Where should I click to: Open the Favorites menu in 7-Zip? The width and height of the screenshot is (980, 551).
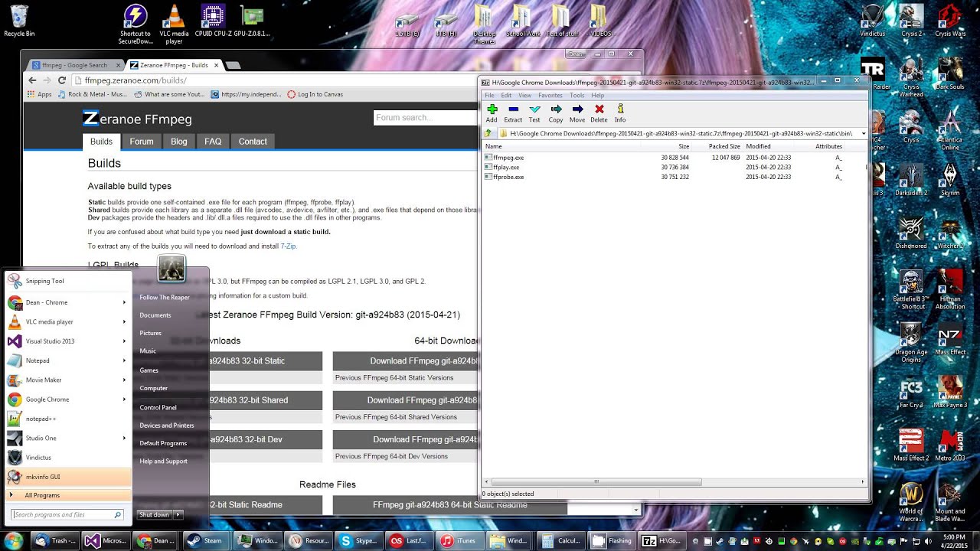pyautogui.click(x=550, y=96)
